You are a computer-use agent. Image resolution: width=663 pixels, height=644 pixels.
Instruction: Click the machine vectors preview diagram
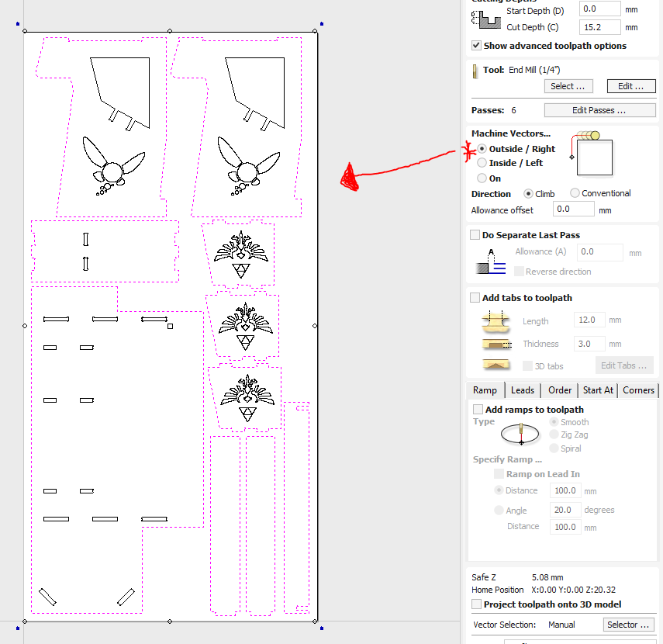(592, 153)
